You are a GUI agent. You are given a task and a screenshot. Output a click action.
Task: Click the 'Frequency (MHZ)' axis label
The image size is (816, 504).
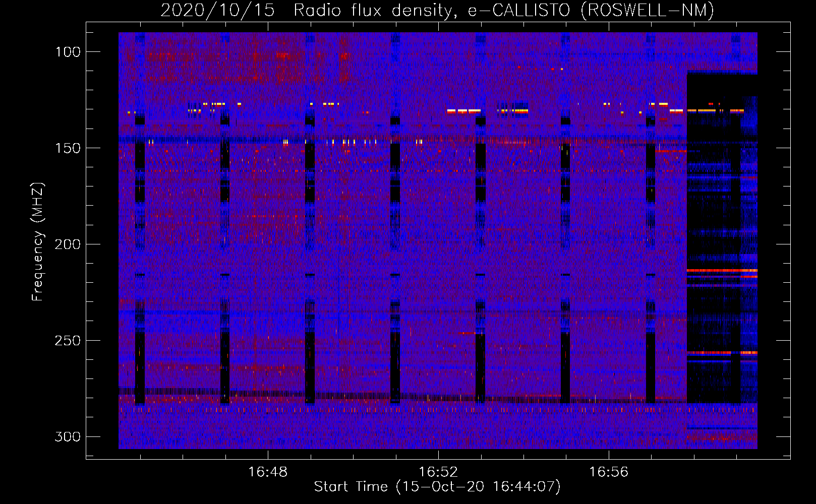click(38, 241)
